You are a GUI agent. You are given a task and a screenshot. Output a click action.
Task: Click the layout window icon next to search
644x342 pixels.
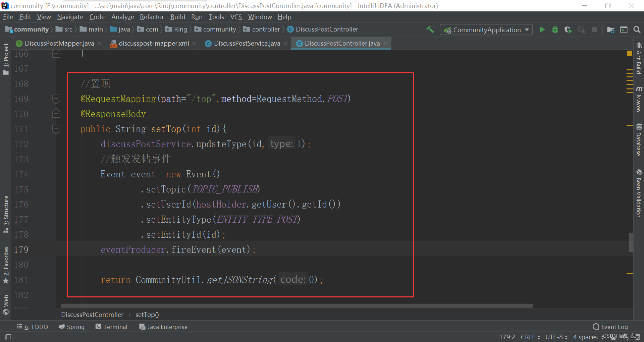tap(624, 30)
